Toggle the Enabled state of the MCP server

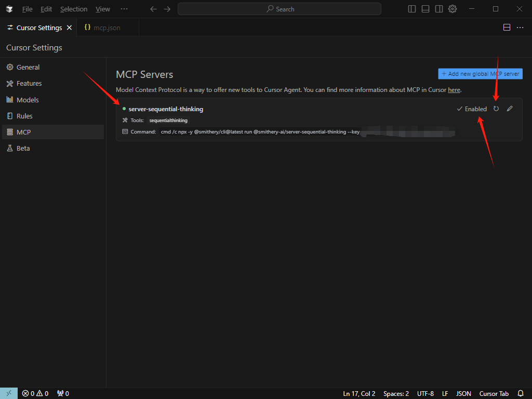[x=472, y=109]
